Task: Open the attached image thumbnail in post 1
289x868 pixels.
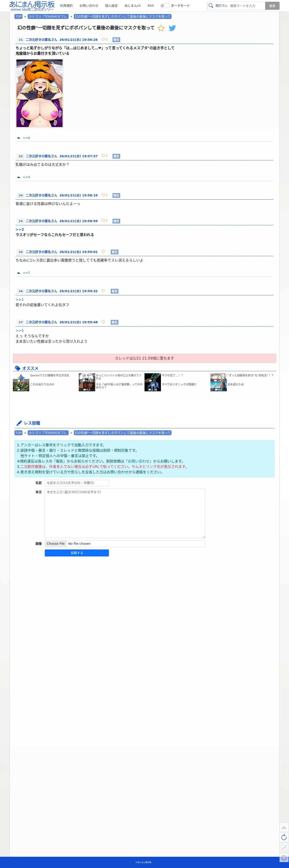Action: click(x=39, y=93)
